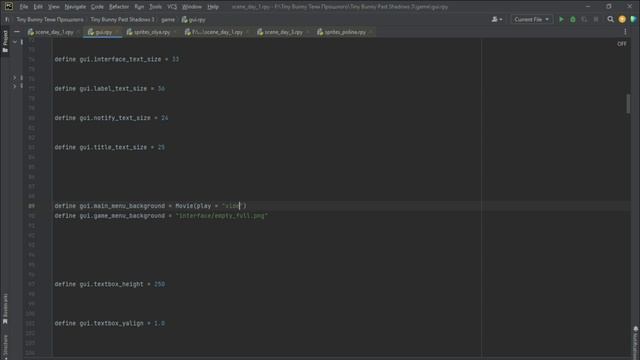Open the Notifications sidebar bell button
Image resolution: width=640 pixels, height=360 pixels.
(x=636, y=342)
